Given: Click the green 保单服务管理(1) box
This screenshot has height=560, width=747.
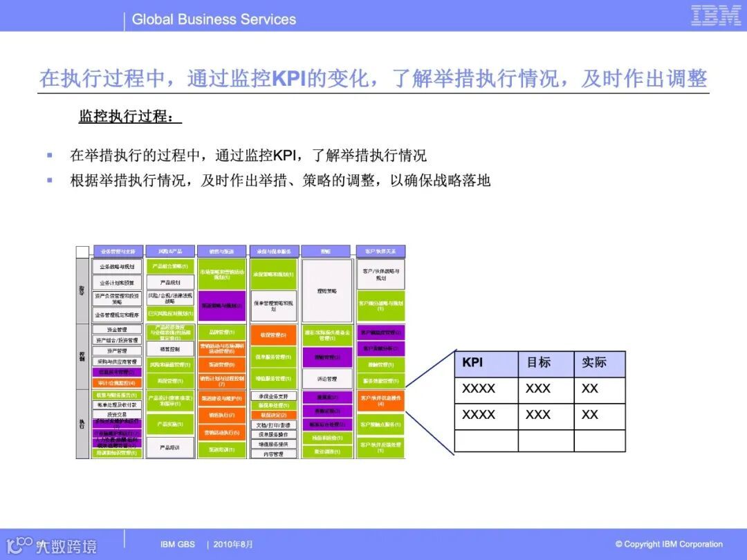Looking at the screenshot, I should 273,357.
